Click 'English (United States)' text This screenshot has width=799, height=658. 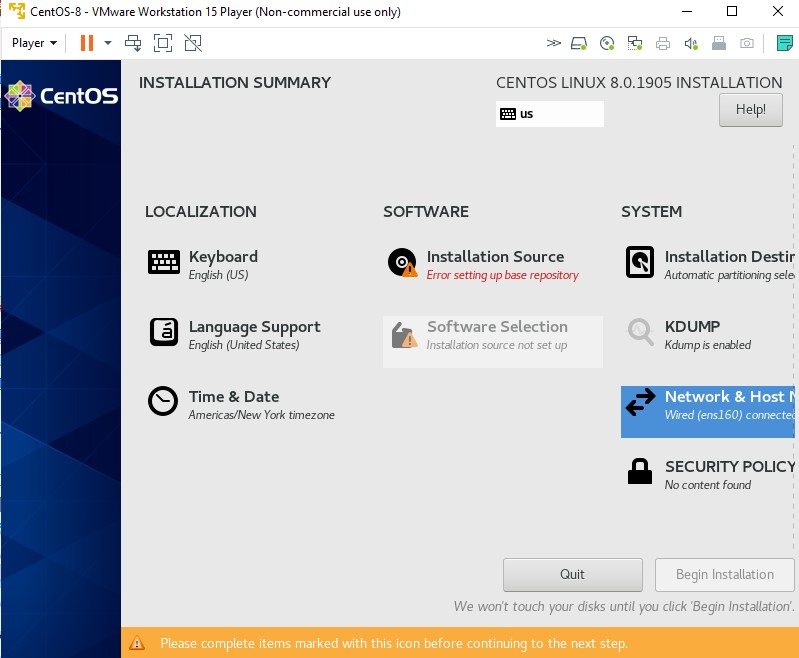(x=244, y=345)
